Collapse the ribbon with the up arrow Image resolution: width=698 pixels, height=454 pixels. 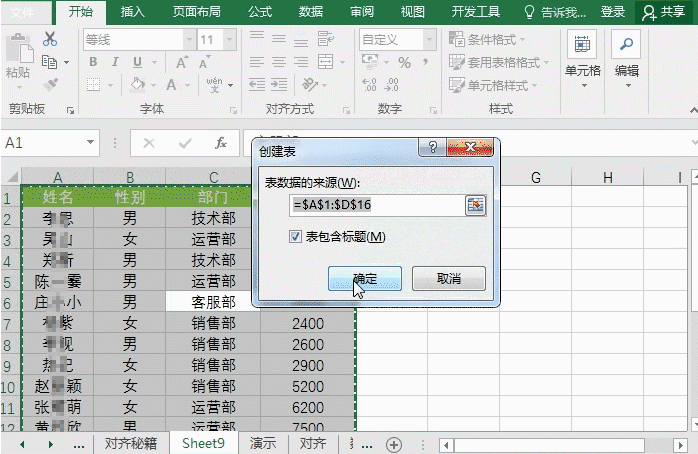point(693,110)
